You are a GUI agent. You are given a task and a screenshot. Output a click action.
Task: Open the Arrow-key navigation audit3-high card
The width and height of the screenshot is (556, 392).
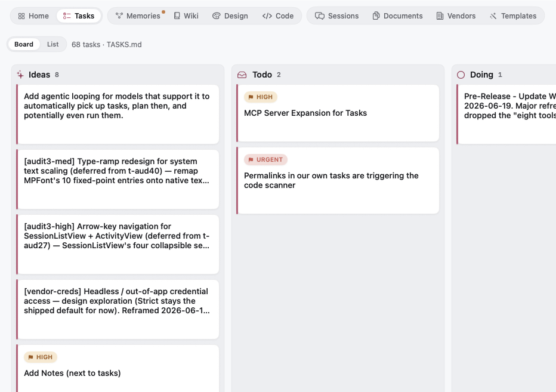point(118,245)
